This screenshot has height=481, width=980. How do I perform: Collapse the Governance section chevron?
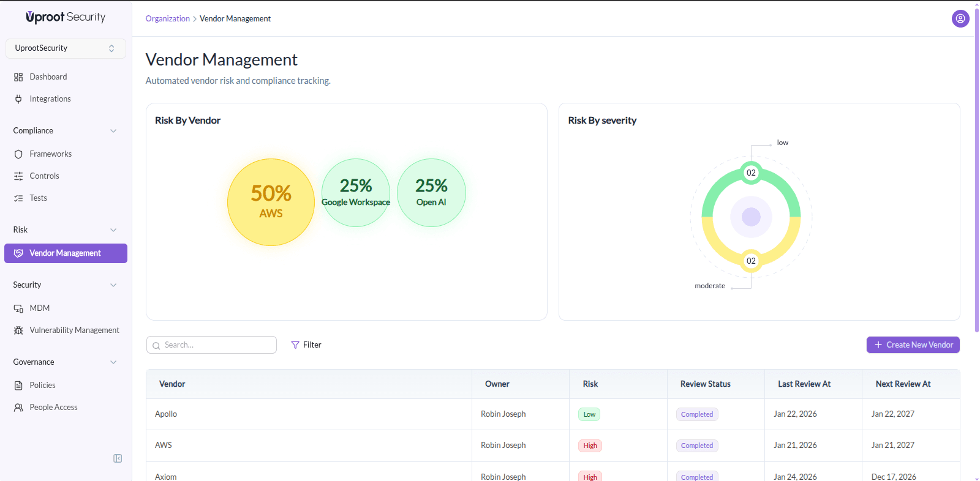[x=113, y=362]
